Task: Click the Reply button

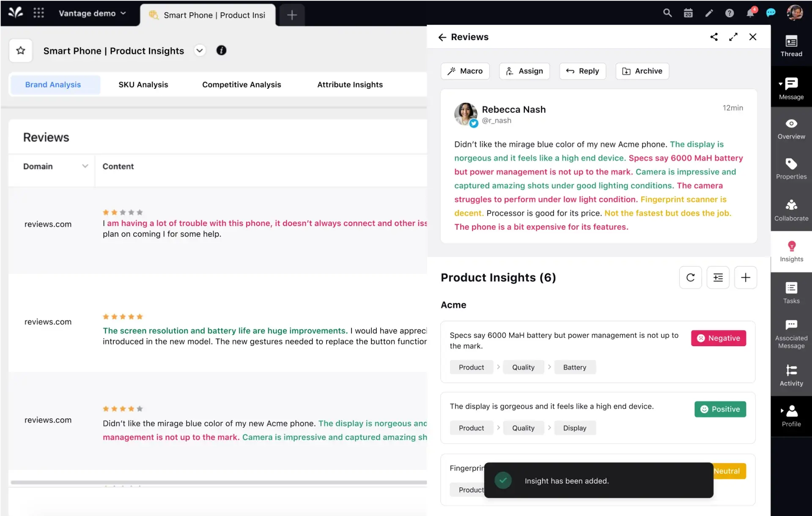Action: (x=582, y=71)
